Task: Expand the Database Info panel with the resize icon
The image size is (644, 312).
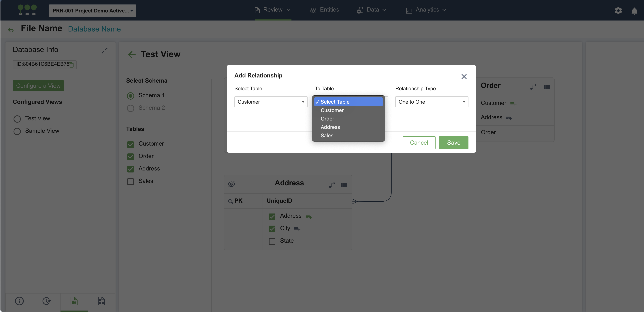Action: pos(105,50)
